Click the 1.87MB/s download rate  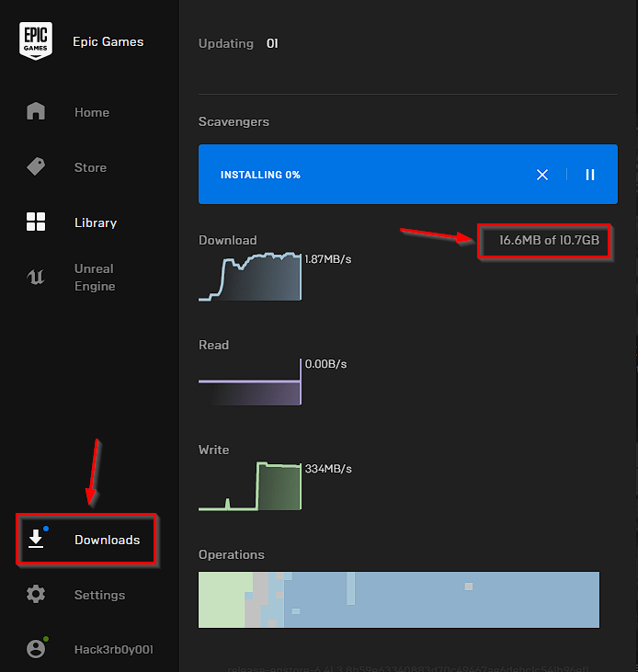coord(328,259)
